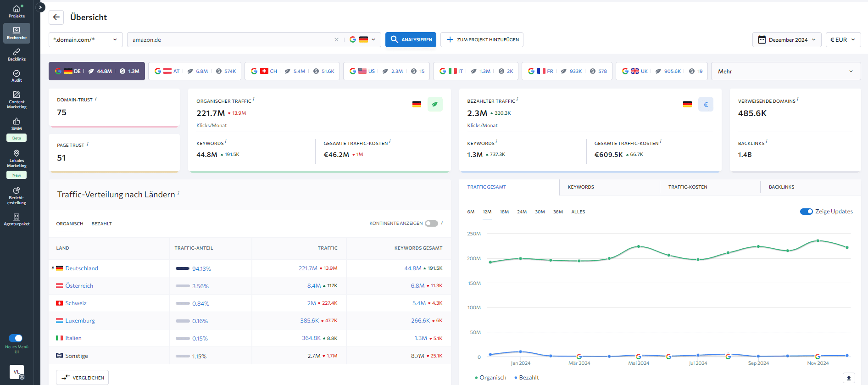Open the Deutschland country link
The image size is (868, 385).
82,268
